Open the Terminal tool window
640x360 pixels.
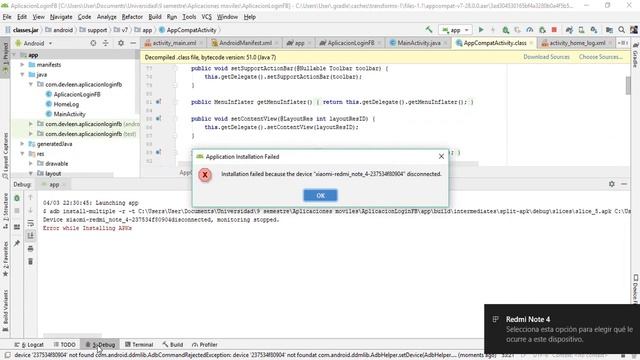click(x=139, y=344)
